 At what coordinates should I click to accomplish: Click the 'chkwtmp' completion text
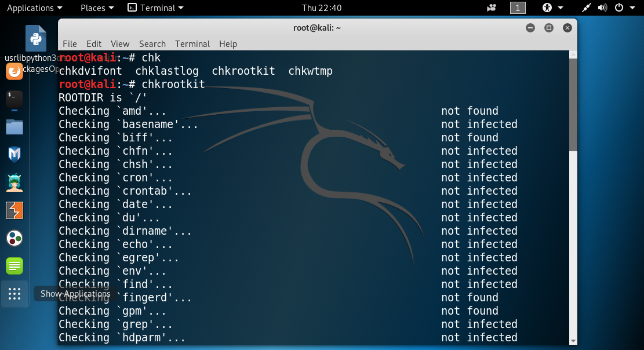click(310, 71)
